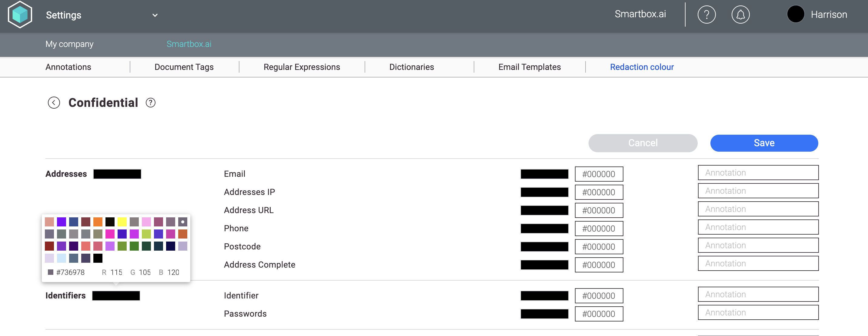
Task: Pick the yellow swatch in colour palette
Action: coord(122,222)
